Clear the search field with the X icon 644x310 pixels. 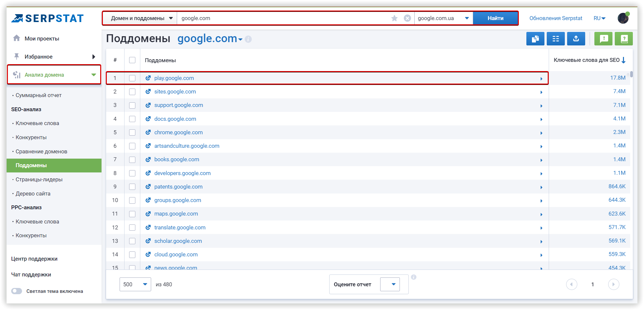pyautogui.click(x=407, y=18)
